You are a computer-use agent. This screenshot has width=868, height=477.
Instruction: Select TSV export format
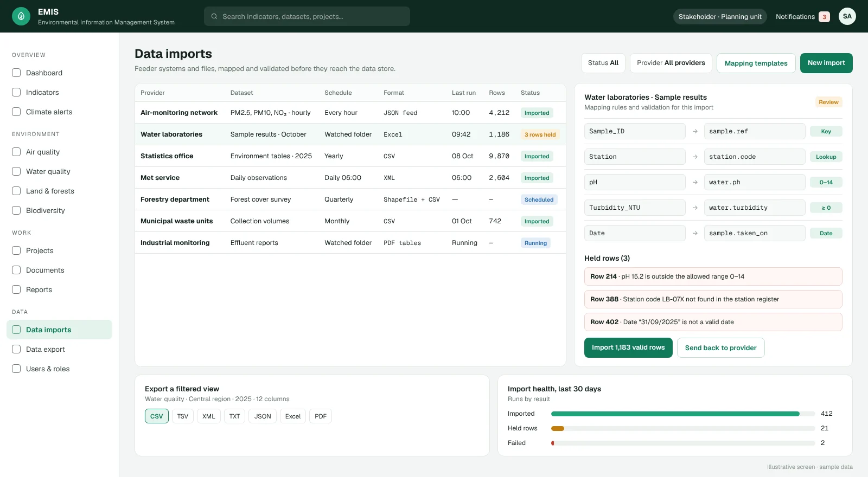(x=183, y=416)
